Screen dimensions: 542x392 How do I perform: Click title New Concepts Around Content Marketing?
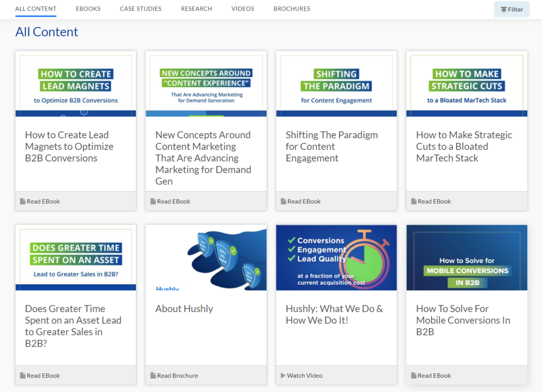point(203,158)
